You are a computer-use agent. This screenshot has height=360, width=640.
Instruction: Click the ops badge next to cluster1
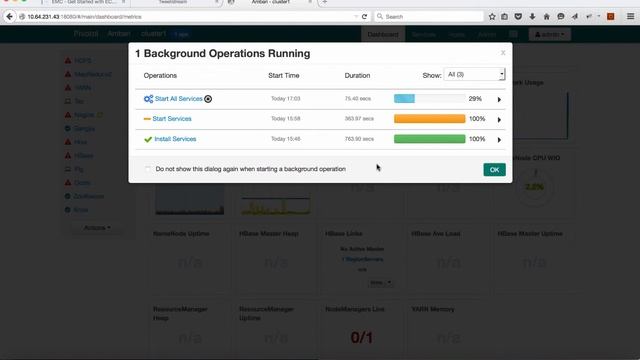181,34
